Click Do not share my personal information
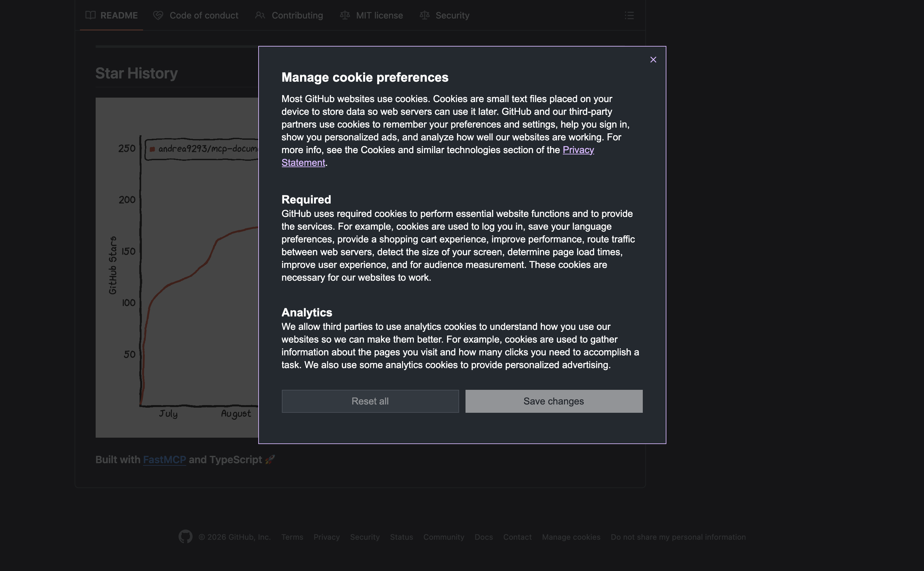This screenshot has height=571, width=924. (x=678, y=537)
